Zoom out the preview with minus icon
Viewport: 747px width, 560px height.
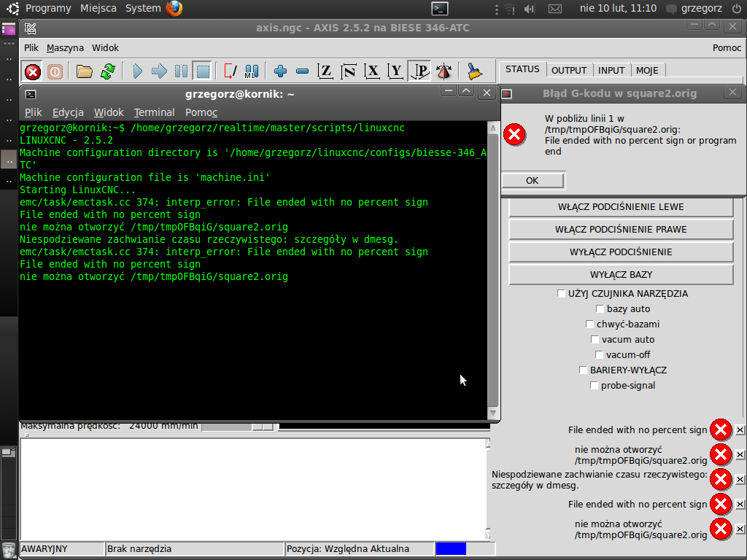pyautogui.click(x=302, y=71)
